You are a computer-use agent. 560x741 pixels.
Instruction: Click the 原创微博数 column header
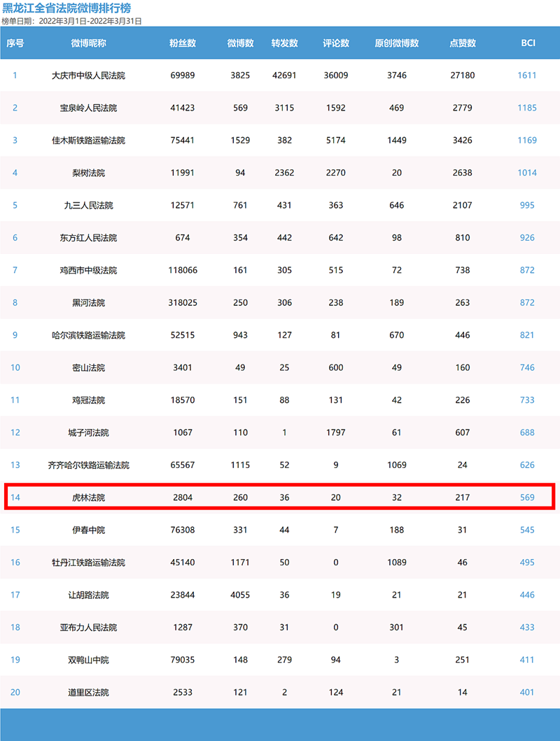coord(397,43)
